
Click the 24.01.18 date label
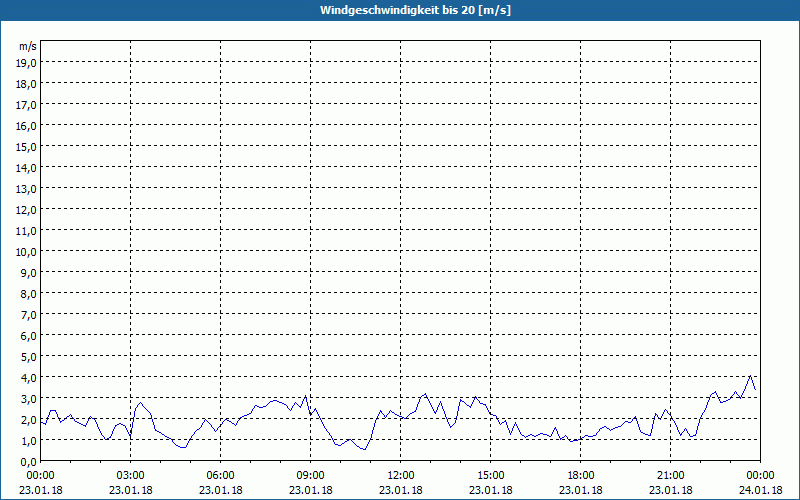tap(760, 490)
